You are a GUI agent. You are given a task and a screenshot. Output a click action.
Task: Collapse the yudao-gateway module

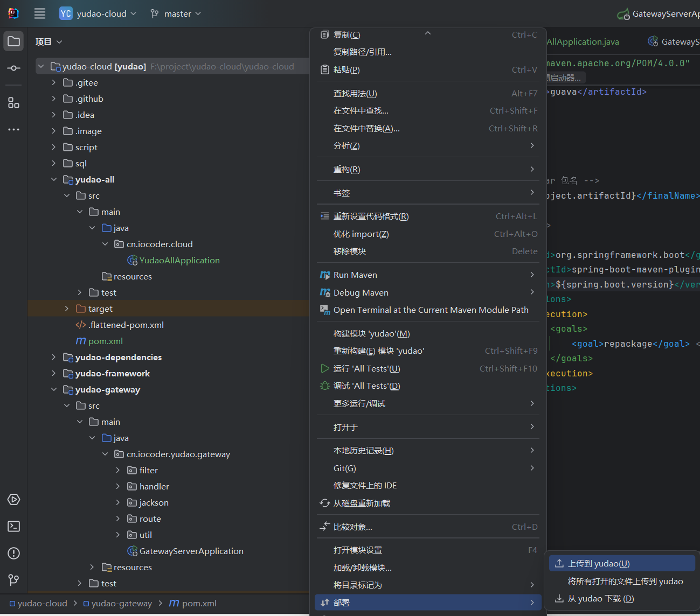pyautogui.click(x=53, y=390)
